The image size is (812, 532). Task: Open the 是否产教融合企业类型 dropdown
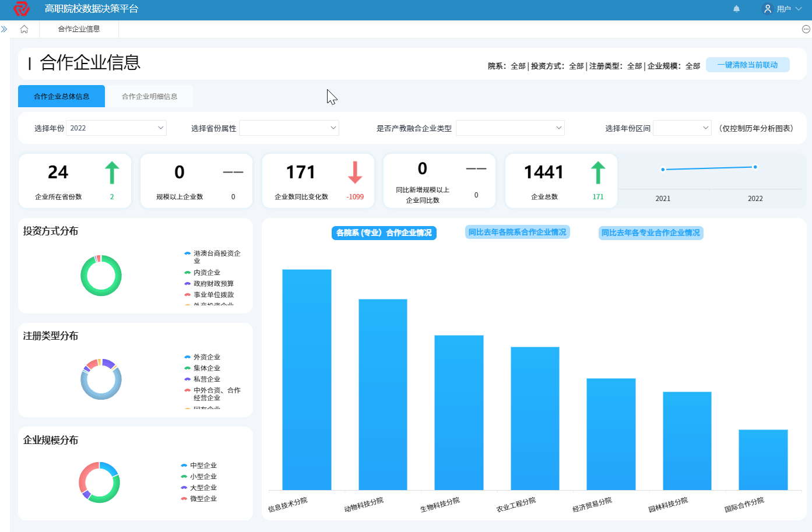click(510, 128)
